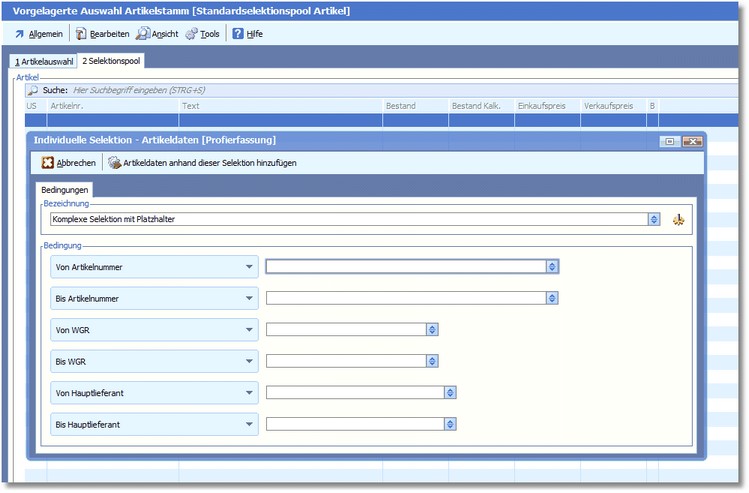Click the Bis Hauptlieferant value input field
Viewport: 749px width, 493px height.
click(x=355, y=424)
